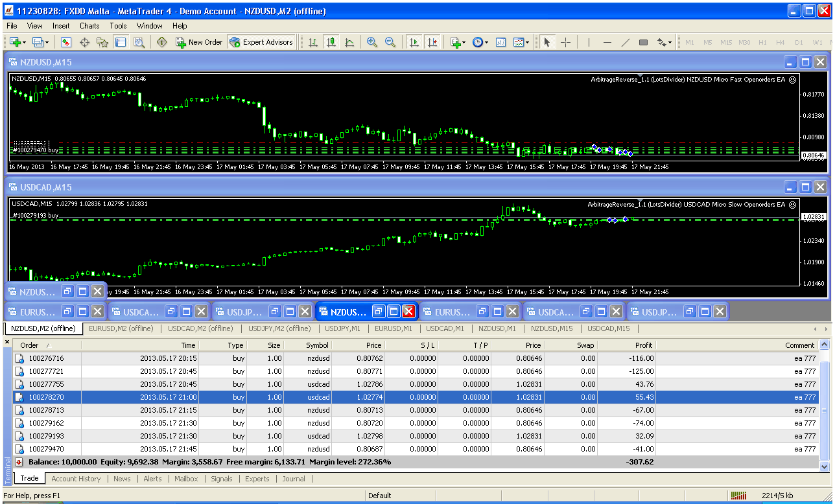
Task: Sort orders by the Symbol column header
Action: coord(307,345)
